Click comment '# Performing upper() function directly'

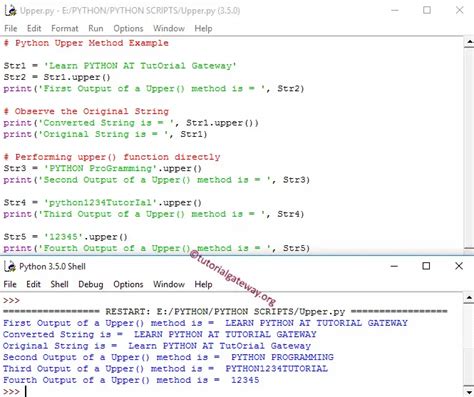click(x=112, y=157)
